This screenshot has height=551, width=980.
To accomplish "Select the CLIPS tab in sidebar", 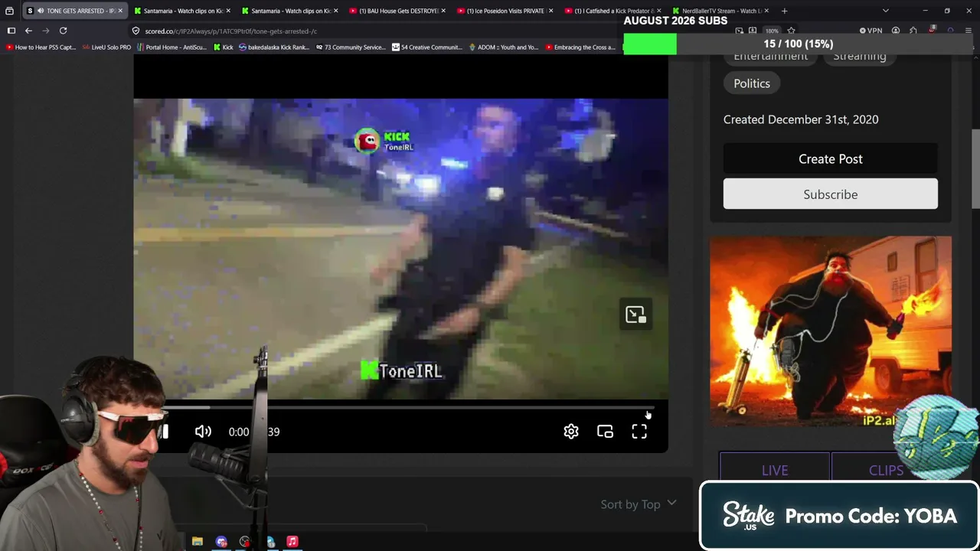I will [886, 470].
